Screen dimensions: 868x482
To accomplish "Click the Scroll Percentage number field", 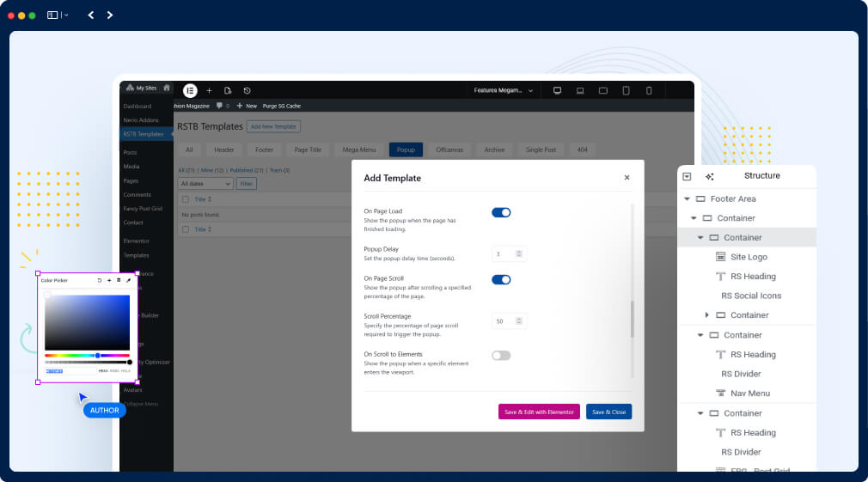I will point(509,321).
